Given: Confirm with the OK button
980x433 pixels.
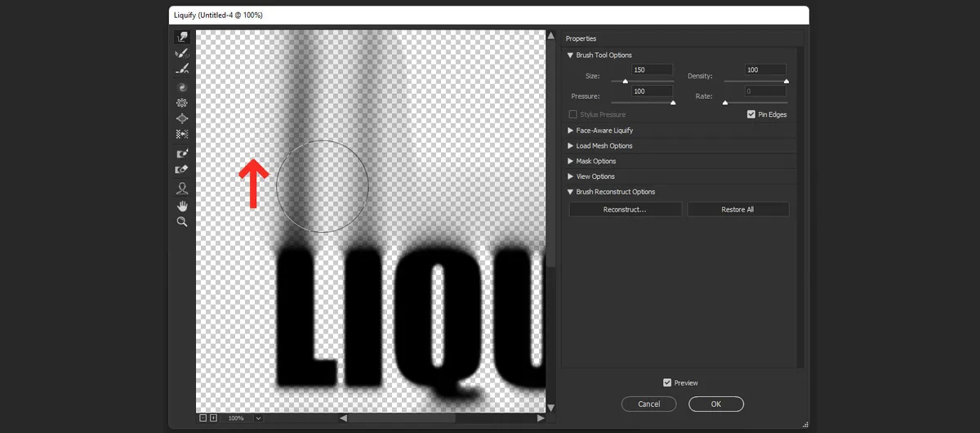Looking at the screenshot, I should pos(716,404).
